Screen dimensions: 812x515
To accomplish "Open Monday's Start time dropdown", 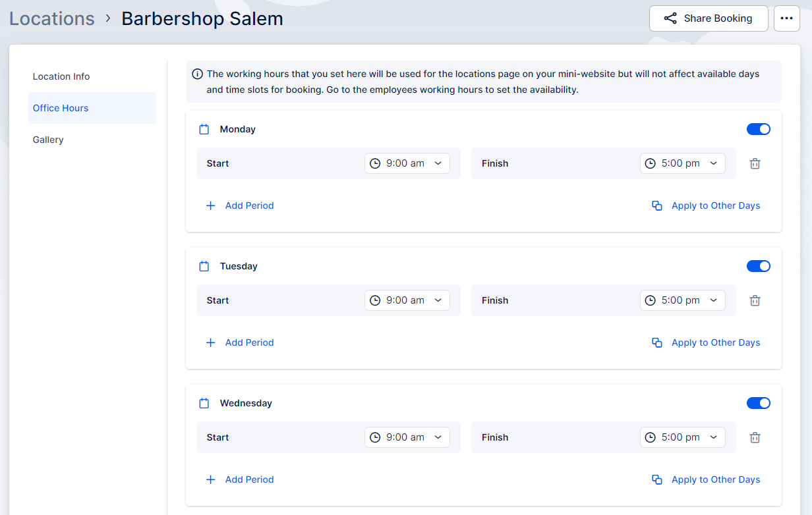I will pyautogui.click(x=407, y=163).
